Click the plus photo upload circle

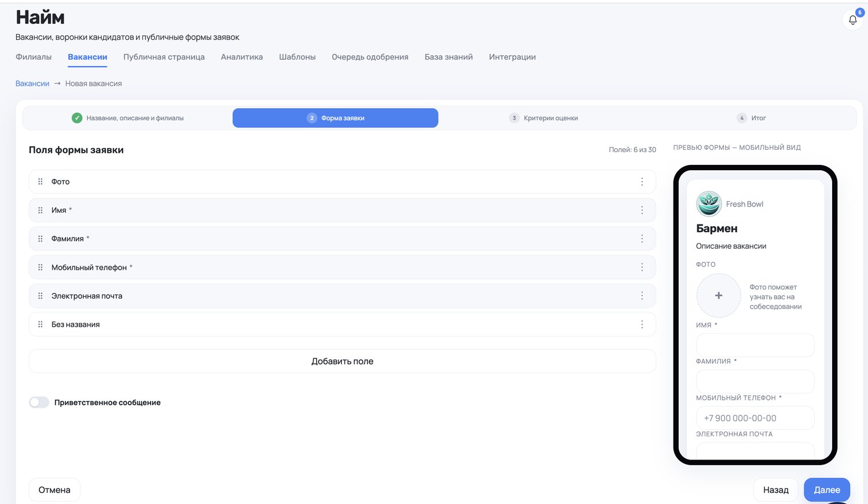click(x=719, y=296)
